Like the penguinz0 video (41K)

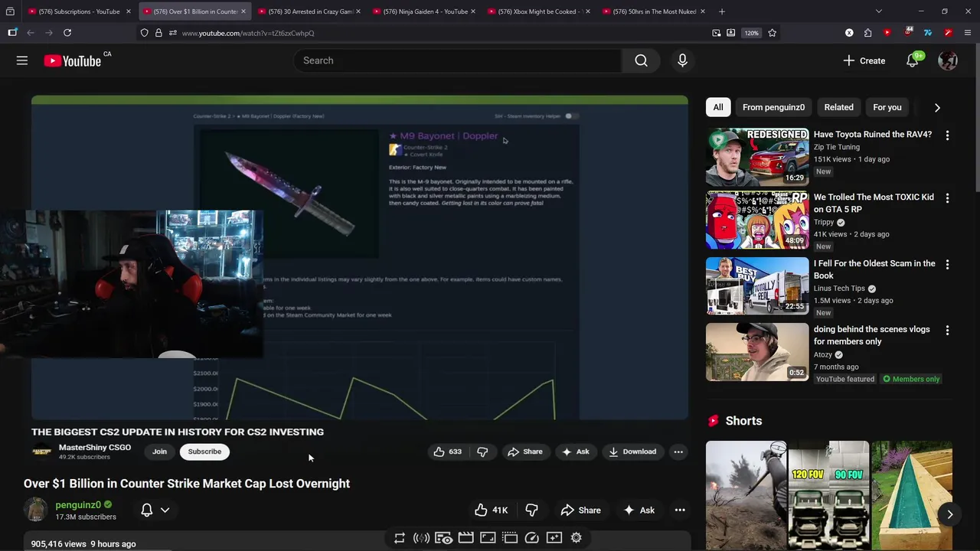pos(491,510)
